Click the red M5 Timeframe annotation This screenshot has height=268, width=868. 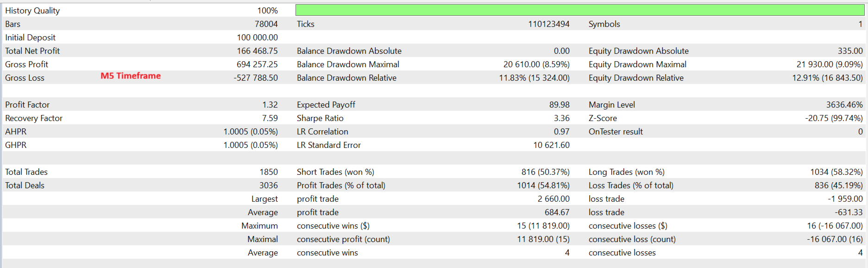(131, 76)
